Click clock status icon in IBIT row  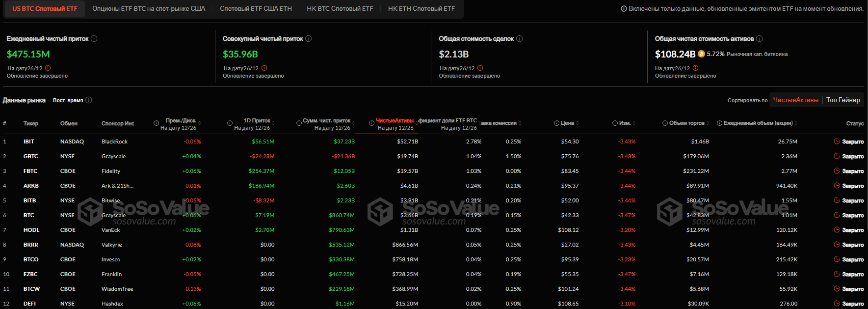coord(837,141)
